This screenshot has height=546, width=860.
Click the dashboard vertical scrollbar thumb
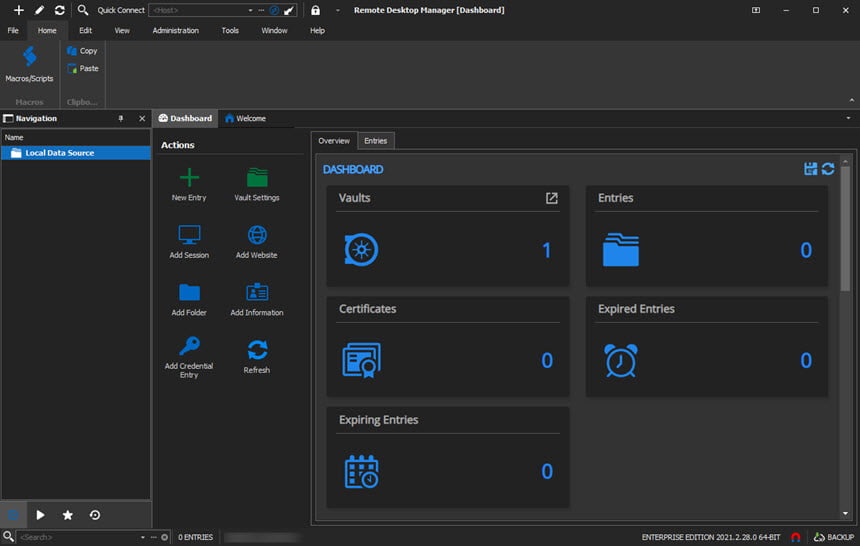tap(845, 227)
